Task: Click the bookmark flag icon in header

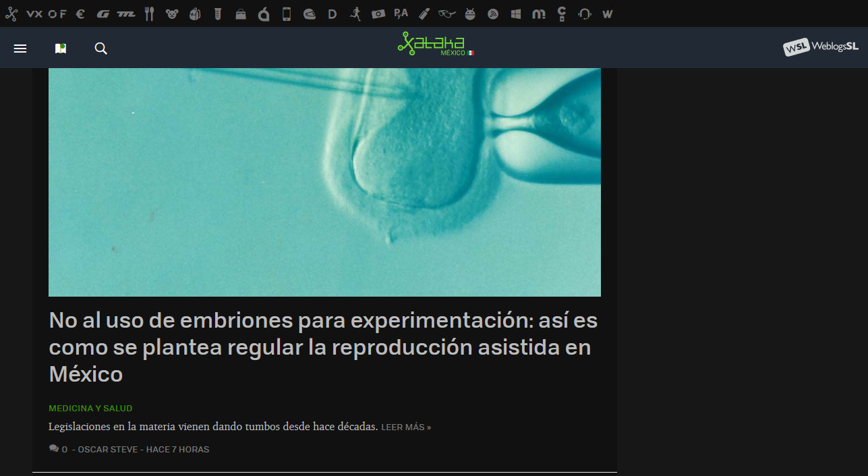Action: pos(60,48)
